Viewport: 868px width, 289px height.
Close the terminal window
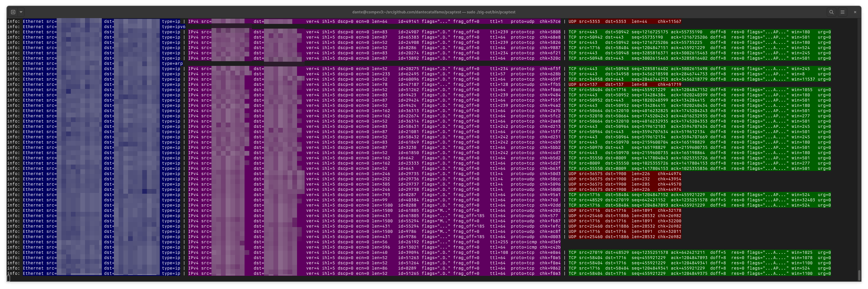(x=855, y=12)
